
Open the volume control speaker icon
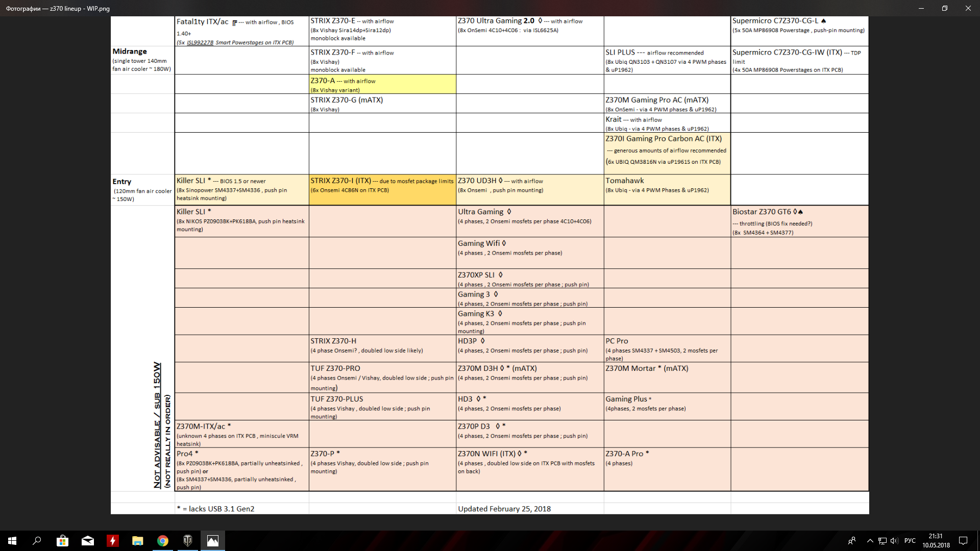tap(894, 541)
